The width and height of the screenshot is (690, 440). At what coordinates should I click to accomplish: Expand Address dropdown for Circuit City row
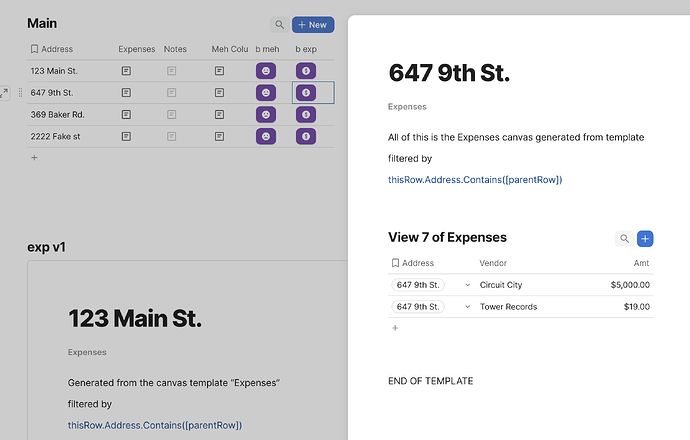(467, 285)
